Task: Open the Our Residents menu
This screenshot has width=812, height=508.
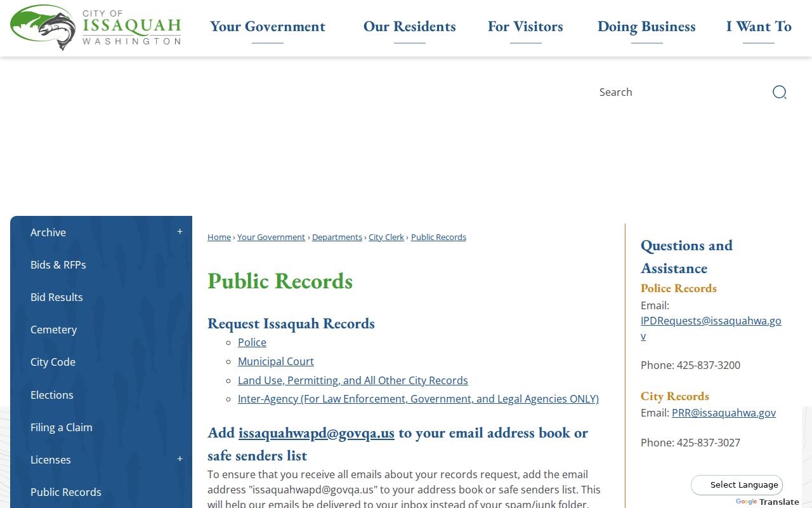Action: (410, 27)
